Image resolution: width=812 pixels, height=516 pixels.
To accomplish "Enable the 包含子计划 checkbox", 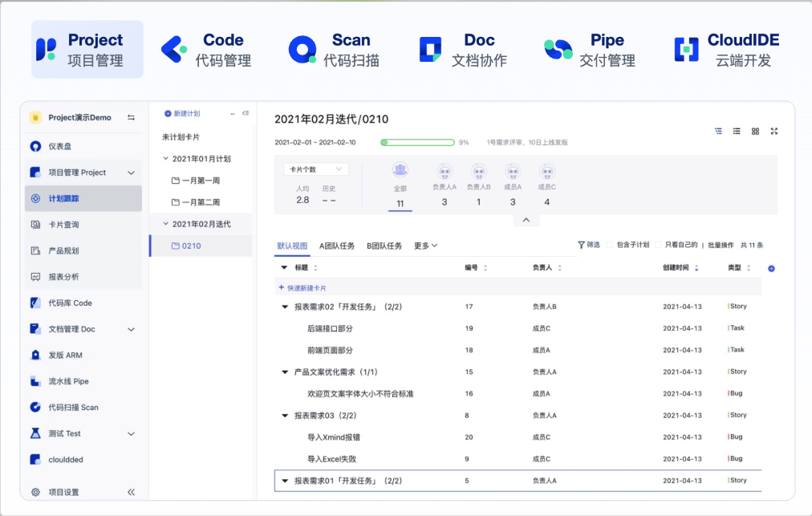I will tap(610, 245).
